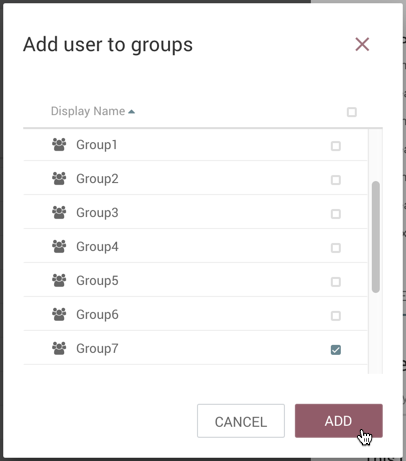The image size is (406, 461).
Task: Click the Group7 people icon
Action: pos(59,348)
